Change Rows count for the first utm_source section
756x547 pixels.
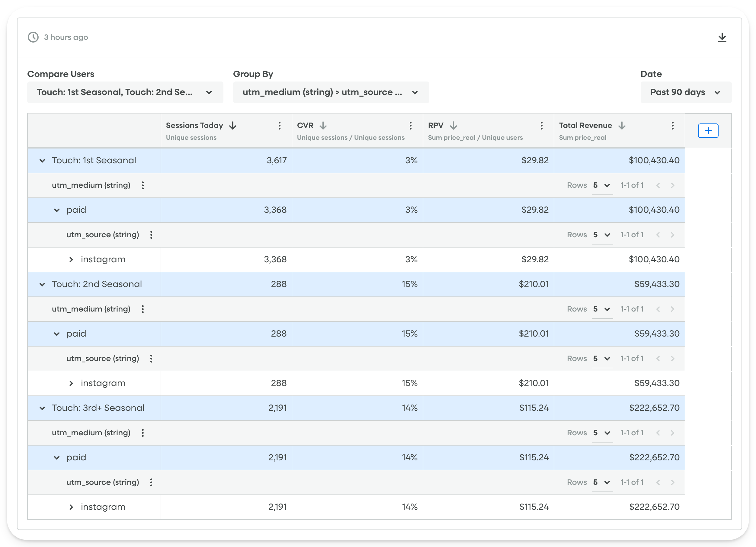(x=602, y=235)
